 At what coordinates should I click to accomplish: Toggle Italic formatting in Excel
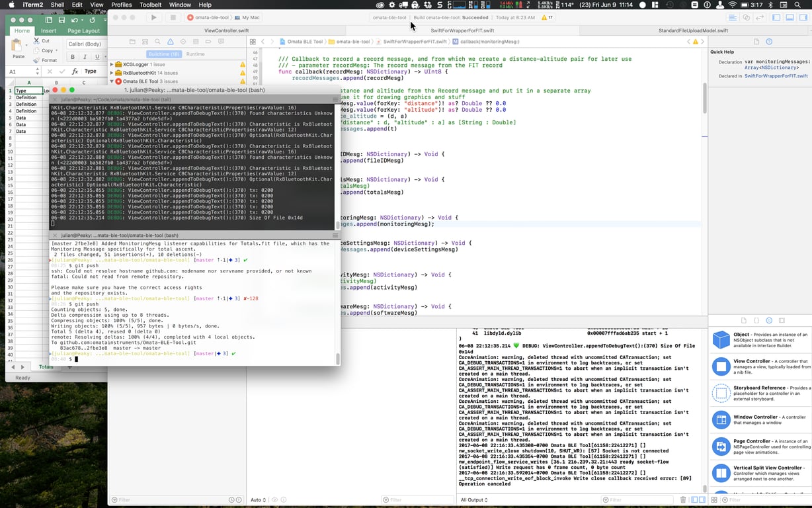tap(83, 57)
